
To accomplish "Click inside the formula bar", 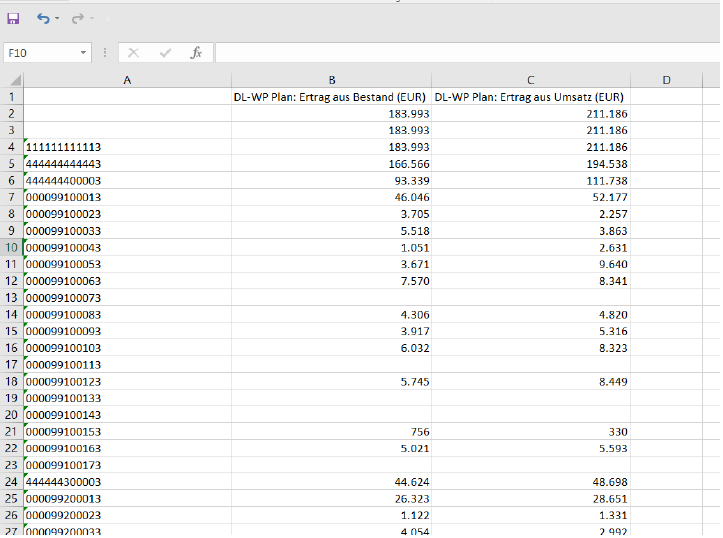I will [468, 53].
